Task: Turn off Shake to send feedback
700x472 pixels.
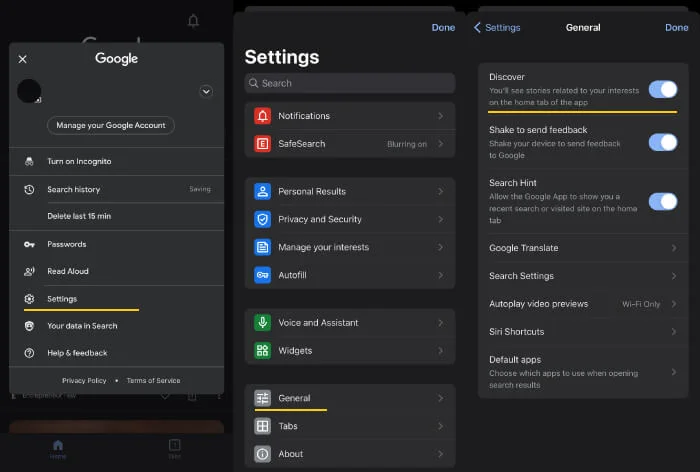Action: (662, 142)
